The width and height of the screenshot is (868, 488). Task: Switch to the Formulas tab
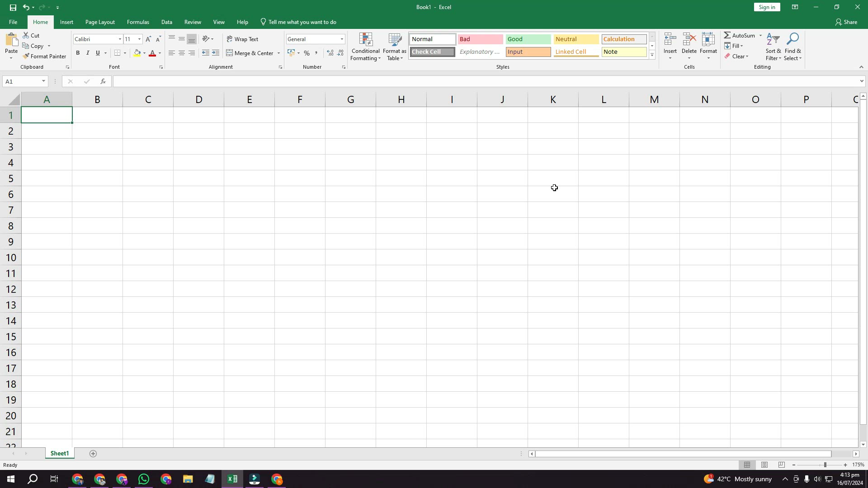coord(138,22)
